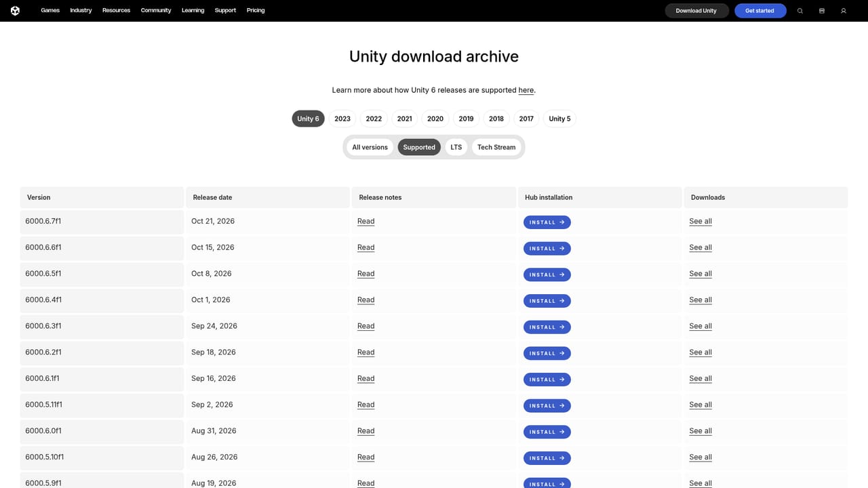Follow the 'here' support link
The height and width of the screenshot is (488, 868).
tap(526, 90)
